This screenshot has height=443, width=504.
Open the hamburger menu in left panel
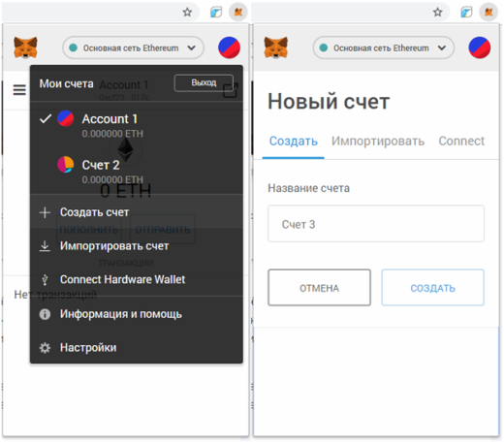coord(19,90)
